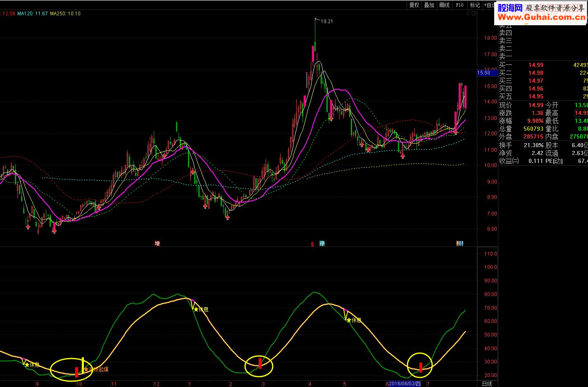Click the red $ dividend marker

pyautogui.click(x=312, y=244)
